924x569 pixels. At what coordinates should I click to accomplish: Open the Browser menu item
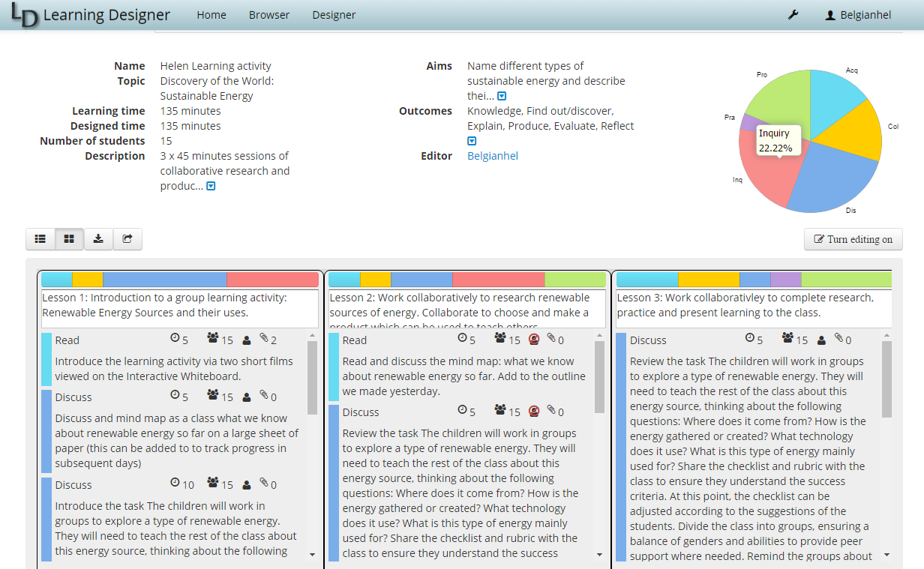pos(268,15)
